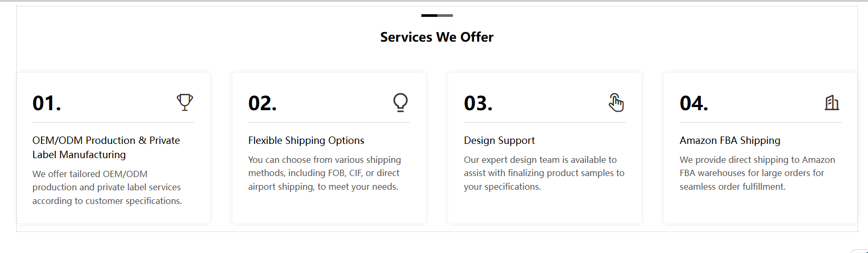The image size is (868, 253).
Task: Click the '04.' number label
Action: [x=694, y=103]
